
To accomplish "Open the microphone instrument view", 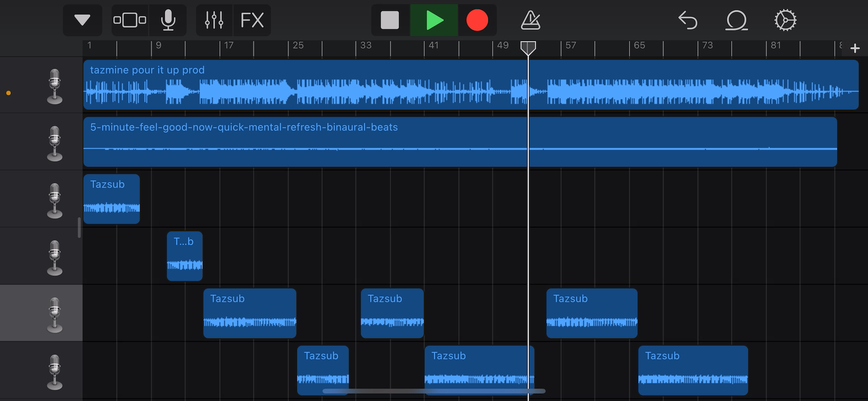I will 168,20.
